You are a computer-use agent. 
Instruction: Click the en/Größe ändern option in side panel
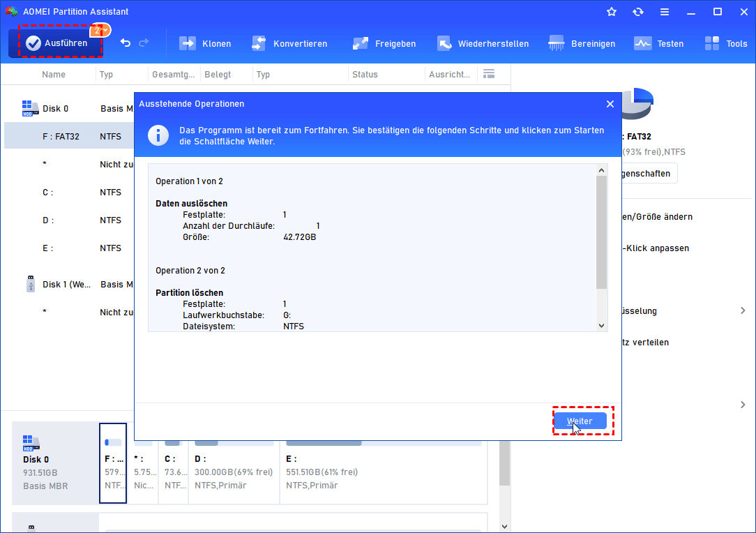click(x=657, y=217)
